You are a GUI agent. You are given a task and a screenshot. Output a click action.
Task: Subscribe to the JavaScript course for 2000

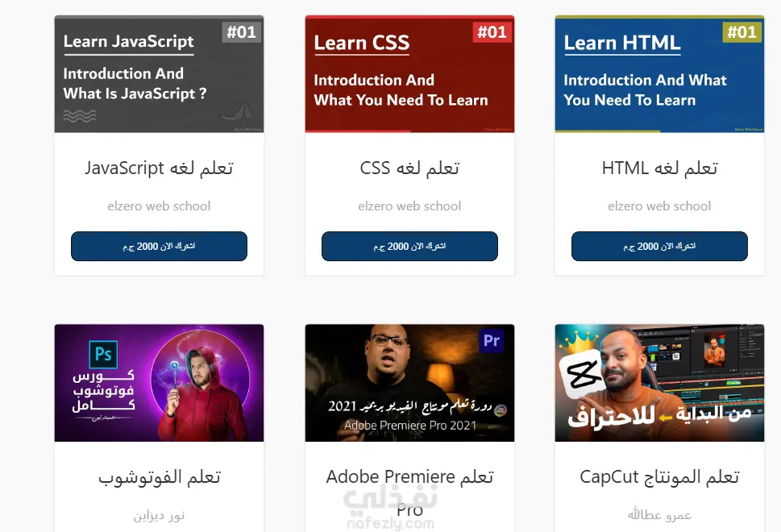tap(159, 246)
